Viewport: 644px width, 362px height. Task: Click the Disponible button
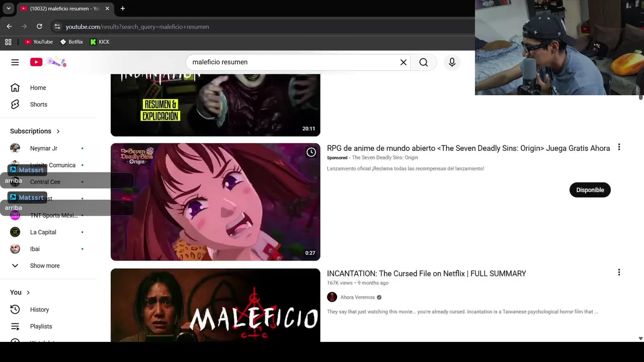click(590, 190)
